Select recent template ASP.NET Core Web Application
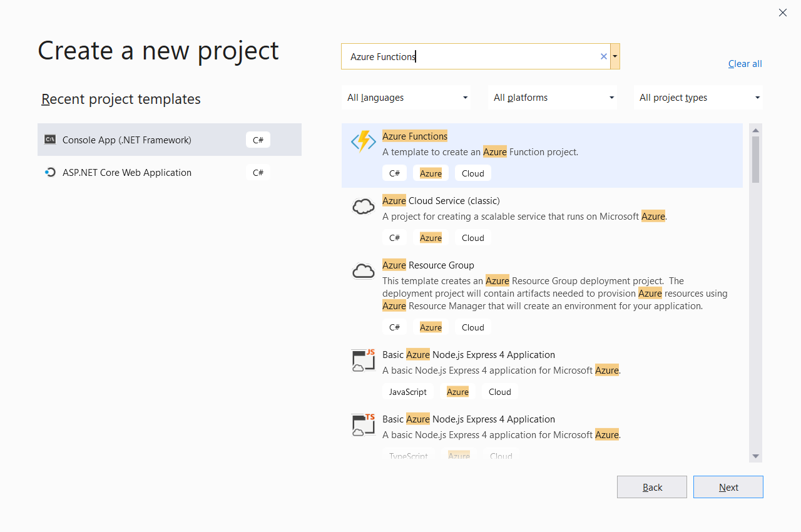The width and height of the screenshot is (801, 532). point(170,172)
